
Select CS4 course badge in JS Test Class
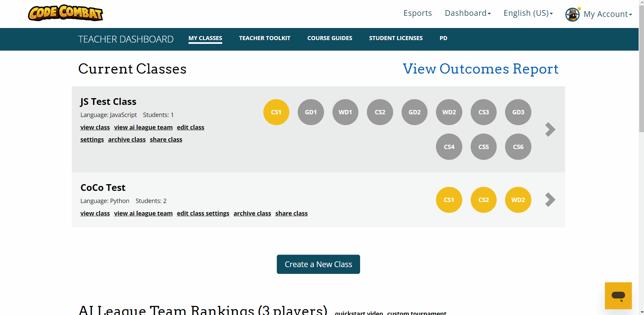click(449, 147)
